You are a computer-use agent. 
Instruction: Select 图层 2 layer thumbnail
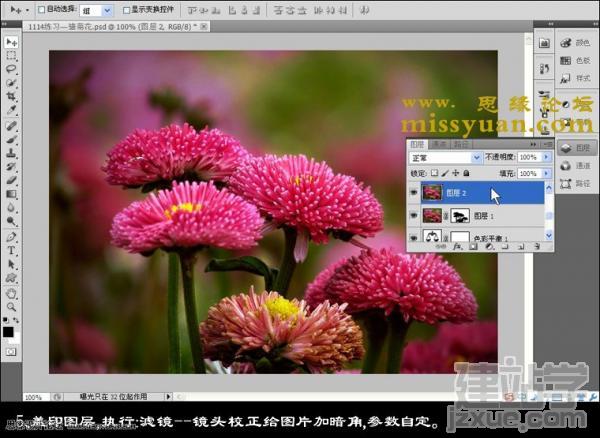[432, 193]
